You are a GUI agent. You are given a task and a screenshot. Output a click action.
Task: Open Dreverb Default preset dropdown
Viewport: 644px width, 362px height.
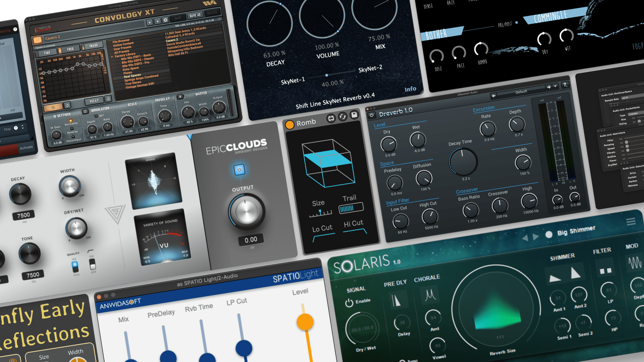click(x=555, y=86)
